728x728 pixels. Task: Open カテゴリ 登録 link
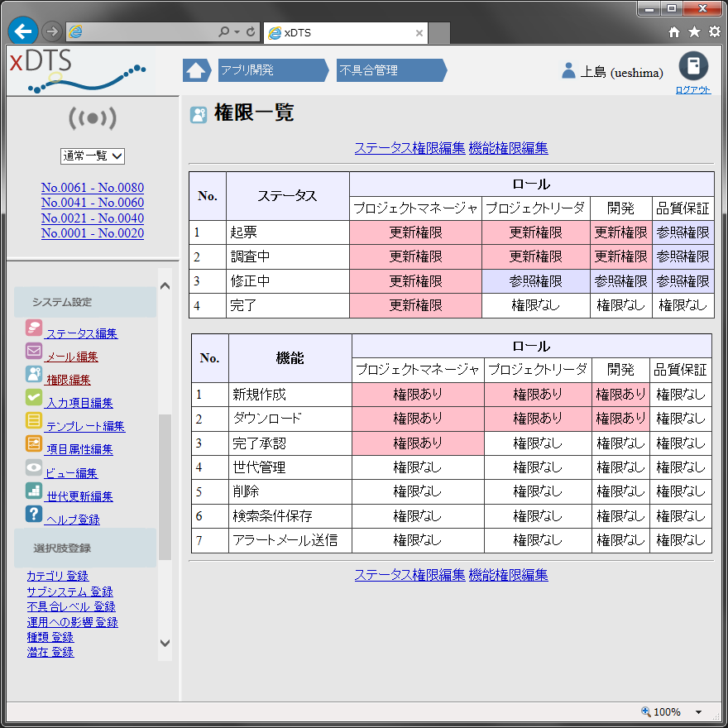pos(58,576)
